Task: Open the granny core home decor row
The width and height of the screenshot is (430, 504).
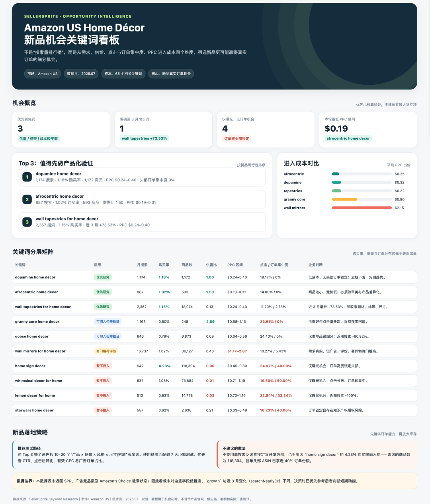Action: [x=215, y=321]
